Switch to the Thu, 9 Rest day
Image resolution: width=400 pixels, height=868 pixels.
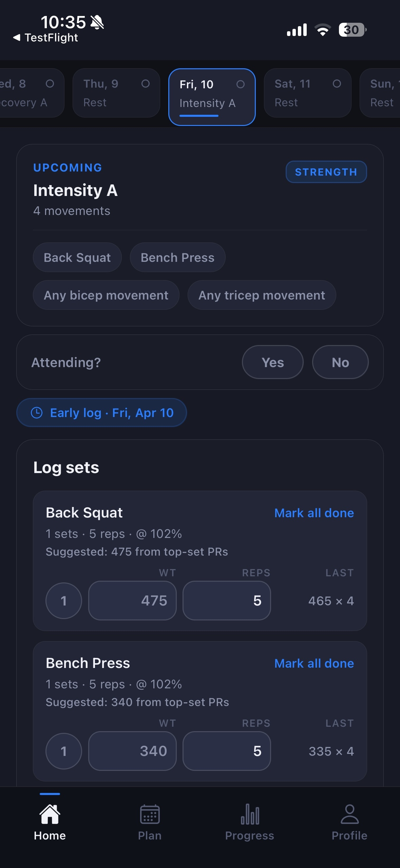click(x=116, y=93)
